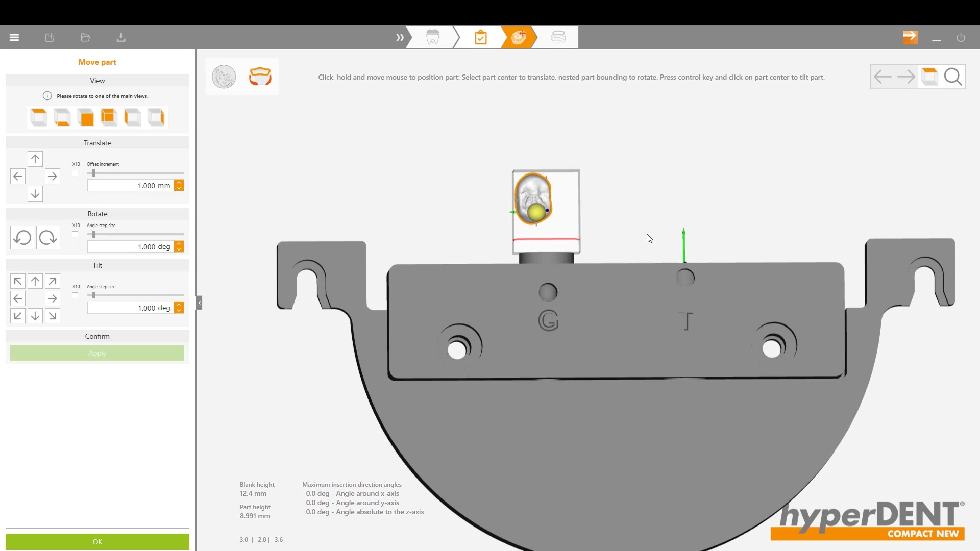Click the green OK button
This screenshot has height=551, width=980.
point(97,542)
